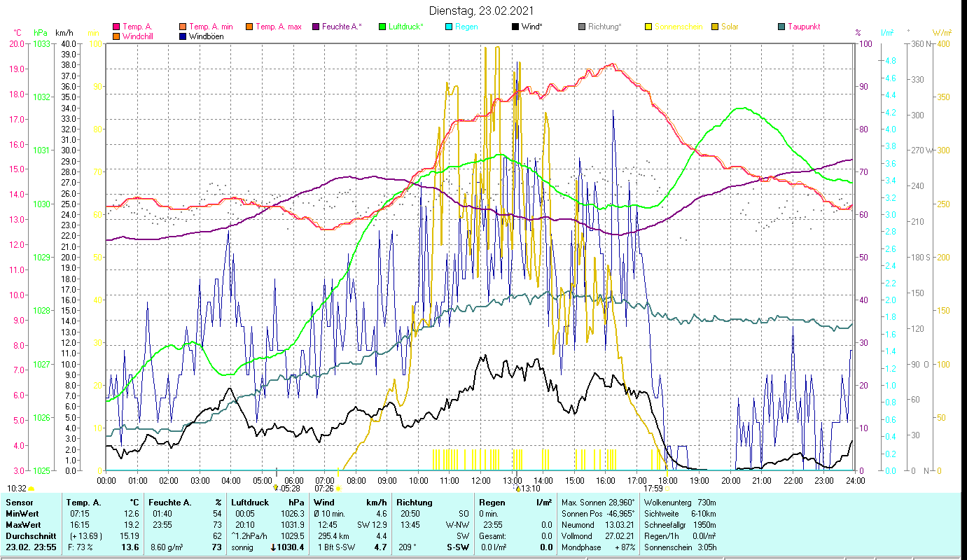Click the current pressure value 1030.4
Screen dimensions: 967x560
click(x=292, y=547)
